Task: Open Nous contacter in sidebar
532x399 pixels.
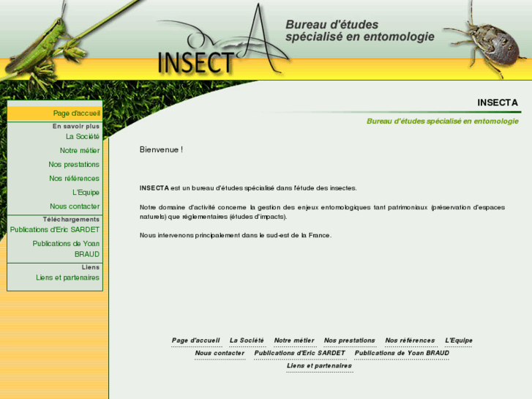Action: 75,206
